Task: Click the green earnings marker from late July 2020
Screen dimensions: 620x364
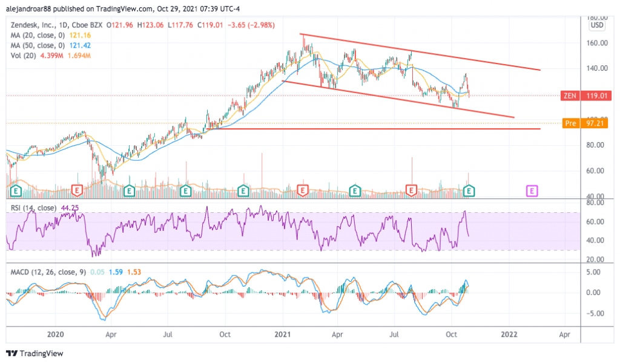Action: point(185,191)
